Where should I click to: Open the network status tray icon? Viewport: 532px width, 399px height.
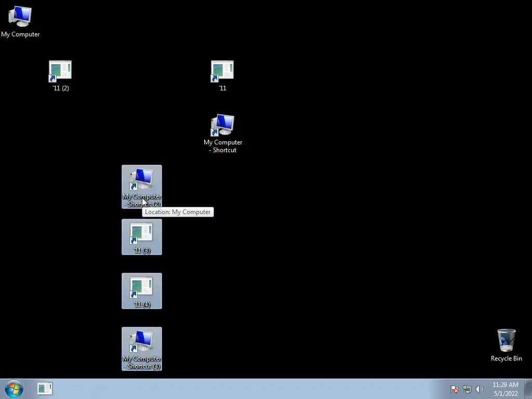(x=467, y=389)
